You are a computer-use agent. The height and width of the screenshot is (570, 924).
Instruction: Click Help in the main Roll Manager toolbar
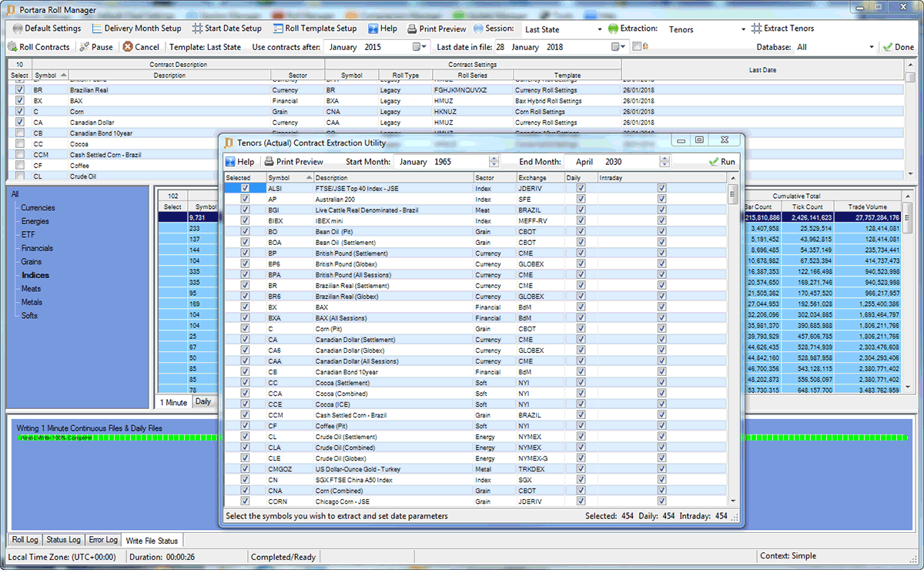tap(382, 28)
